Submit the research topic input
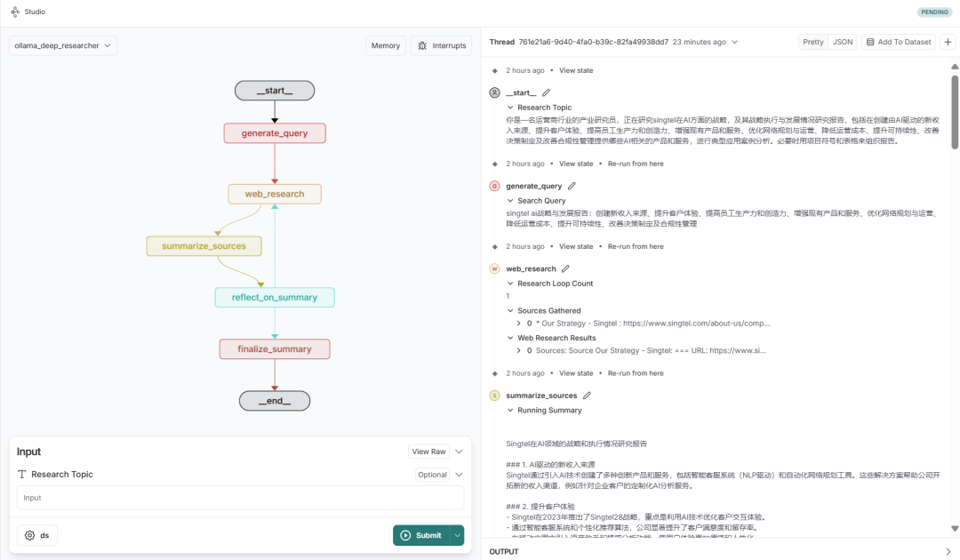Viewport: 960px width, 560px height. tap(420, 535)
